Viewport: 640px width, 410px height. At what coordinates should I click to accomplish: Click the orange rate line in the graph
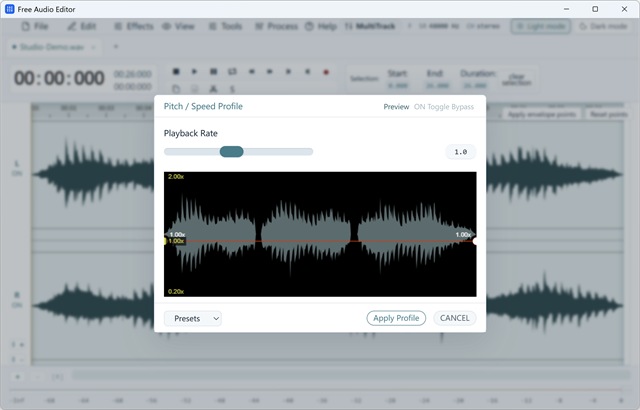click(320, 241)
